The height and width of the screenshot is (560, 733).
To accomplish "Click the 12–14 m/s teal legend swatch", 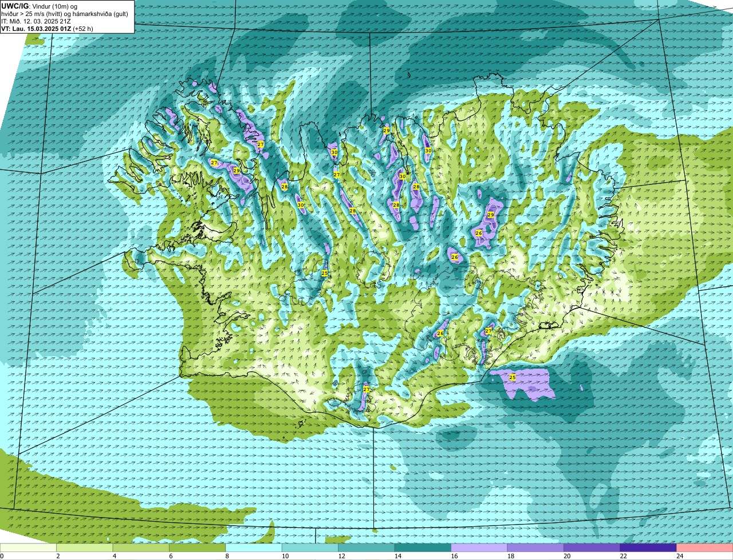I will [367, 547].
